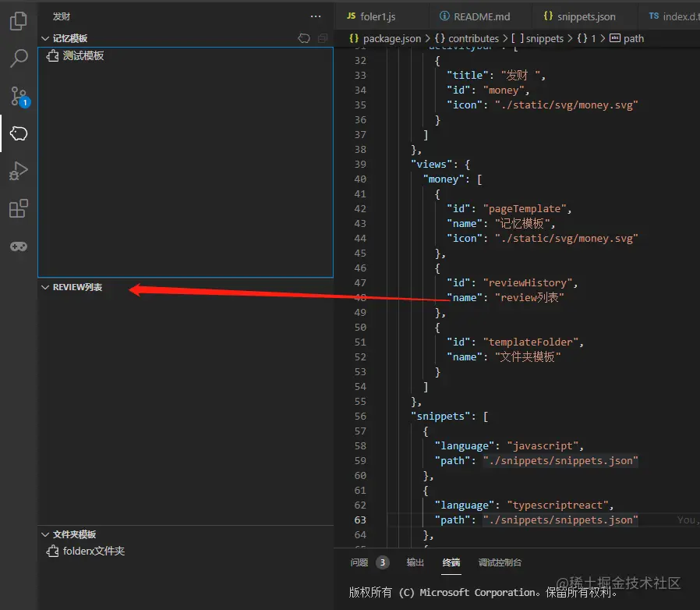Screen dimensions: 700x610
Task: Click the collapse-all icon in 记忆模板 header
Action: pos(322,38)
